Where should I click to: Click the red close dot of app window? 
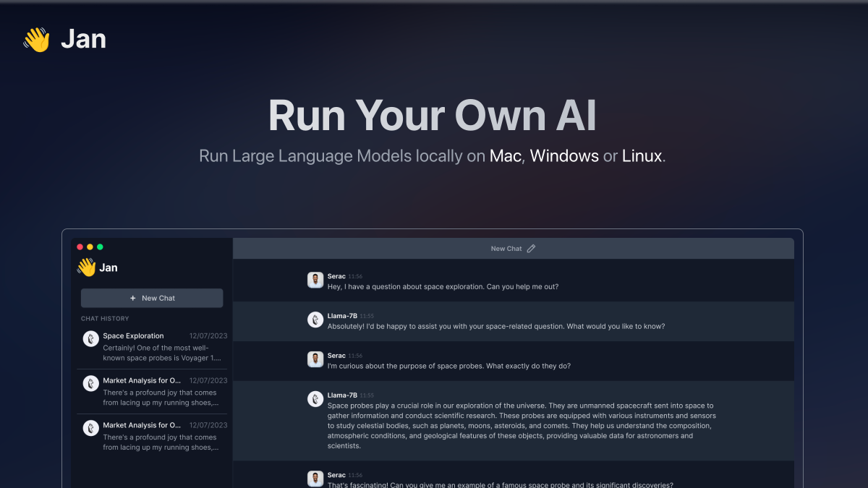tap(80, 247)
